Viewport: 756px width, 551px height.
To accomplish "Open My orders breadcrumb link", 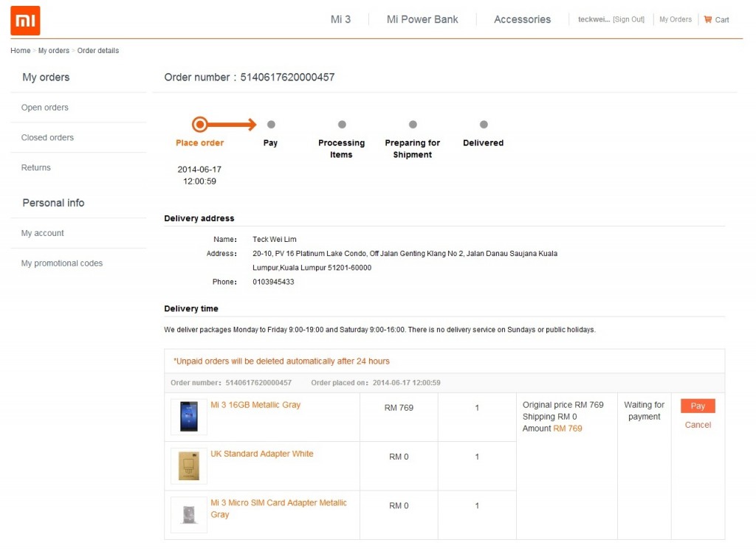I will (53, 51).
